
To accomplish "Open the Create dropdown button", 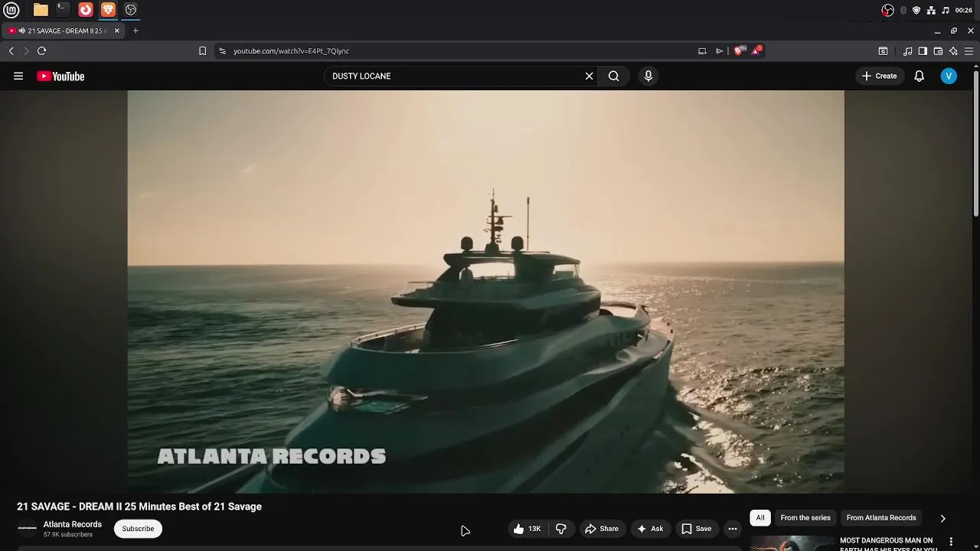I will (x=880, y=76).
